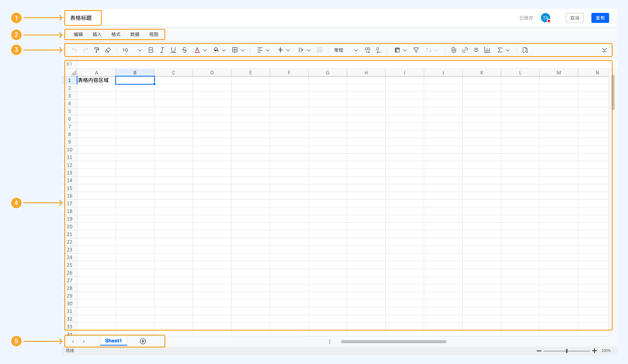Toggle strikethrough formatting
This screenshot has width=628, height=364.
click(184, 50)
